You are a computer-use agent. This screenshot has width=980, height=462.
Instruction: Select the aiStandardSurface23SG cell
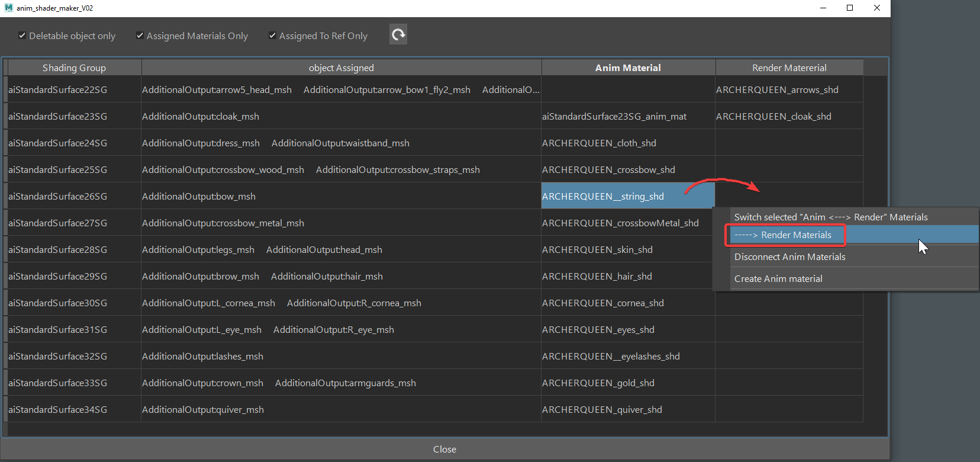(75, 116)
